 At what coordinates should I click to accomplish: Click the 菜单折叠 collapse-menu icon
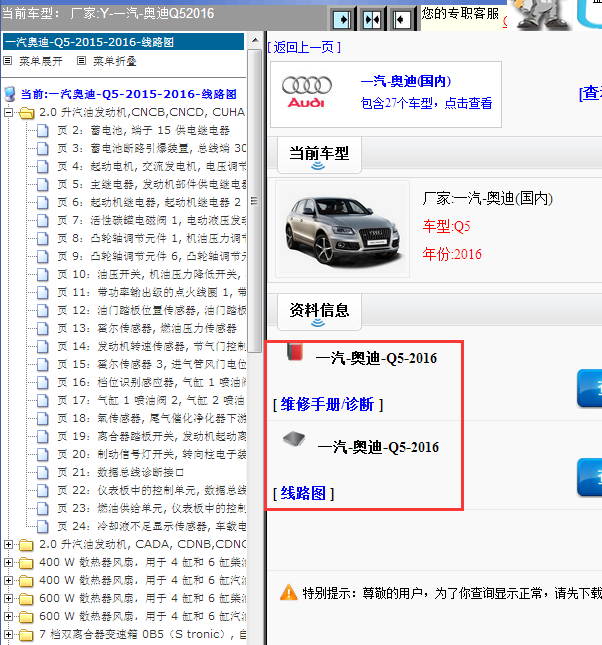point(81,61)
